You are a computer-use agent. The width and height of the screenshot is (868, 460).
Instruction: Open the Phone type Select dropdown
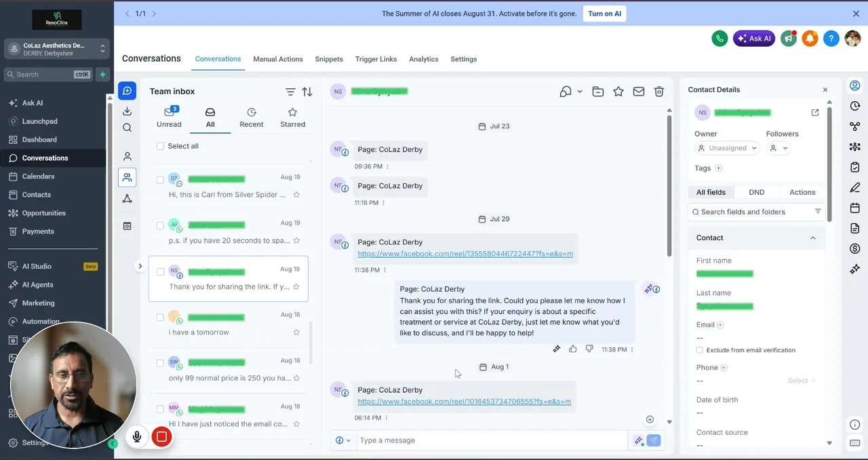(802, 381)
